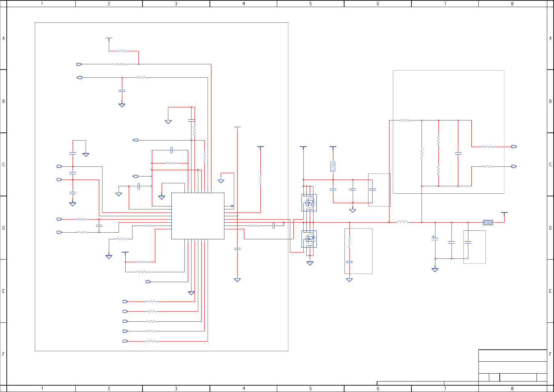Select the horizontal resistor atop the feedback box
This screenshot has width=554, height=392.
405,120
